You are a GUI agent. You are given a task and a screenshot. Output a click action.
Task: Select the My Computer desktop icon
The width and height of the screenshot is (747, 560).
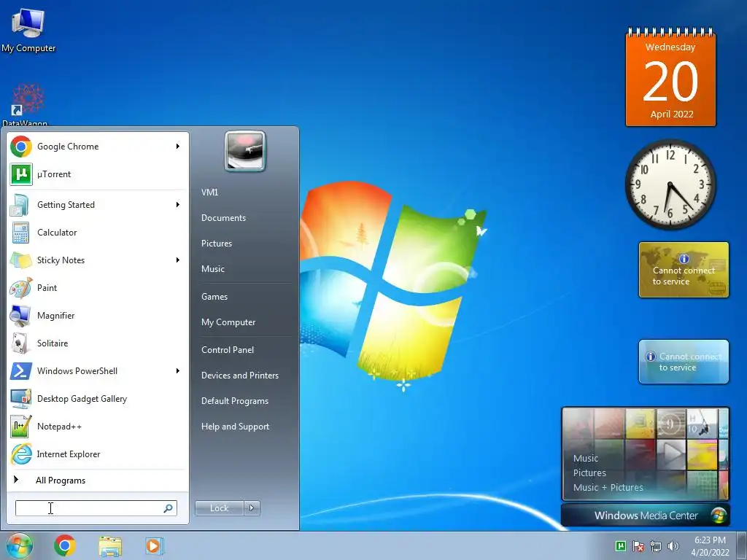point(28,29)
